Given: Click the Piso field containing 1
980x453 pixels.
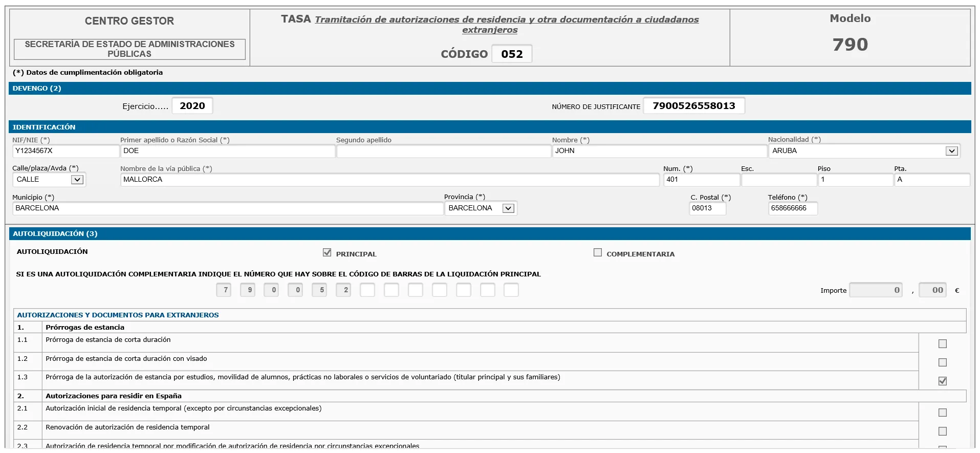Looking at the screenshot, I should coord(856,180).
